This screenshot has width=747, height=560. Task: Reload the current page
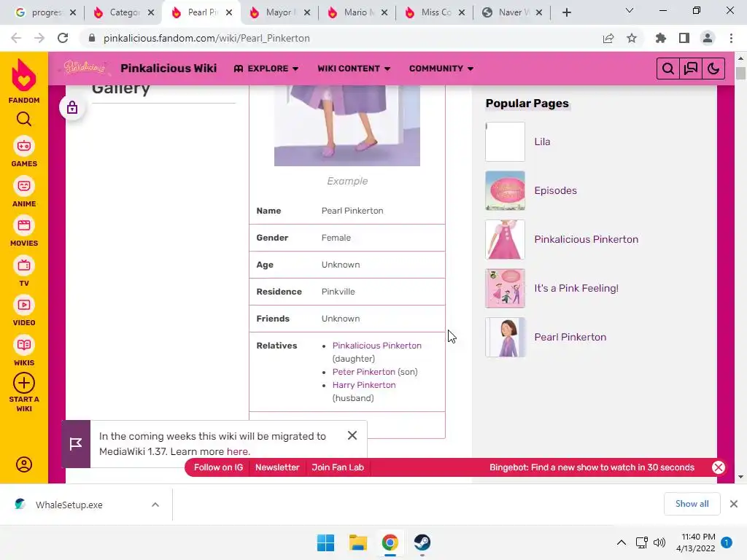pyautogui.click(x=63, y=38)
